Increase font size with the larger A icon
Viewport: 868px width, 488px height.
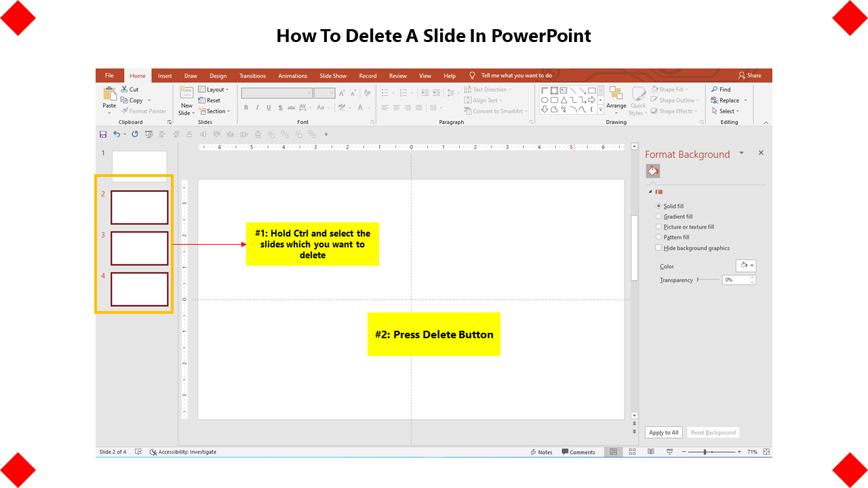(342, 94)
